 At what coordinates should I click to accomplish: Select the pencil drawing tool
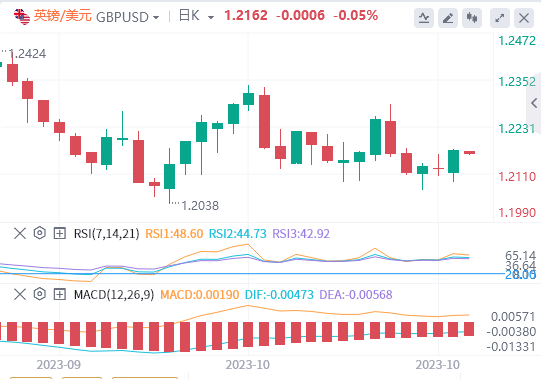coord(448,18)
